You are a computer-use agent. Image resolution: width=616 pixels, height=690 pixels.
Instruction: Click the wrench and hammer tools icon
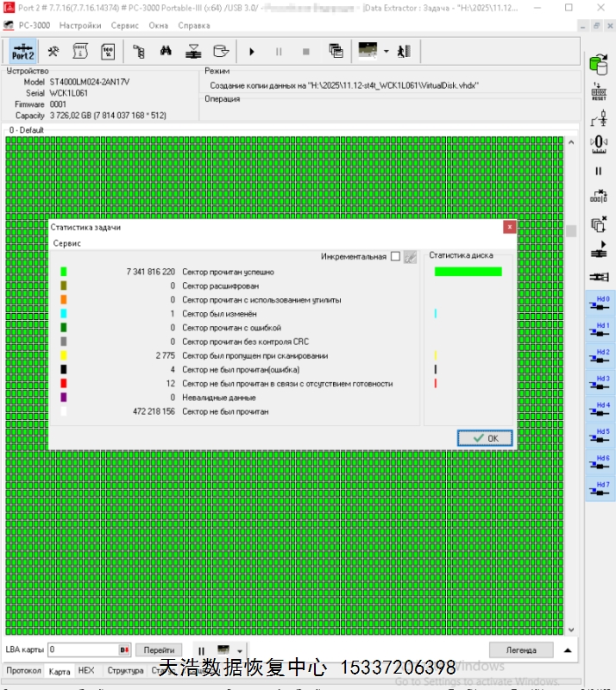pyautogui.click(x=52, y=51)
